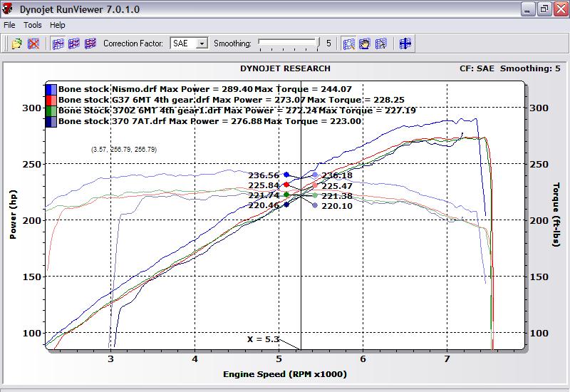
Task: Click the Bone Stock 370Z 6MT legend entry
Action: (x=237, y=110)
